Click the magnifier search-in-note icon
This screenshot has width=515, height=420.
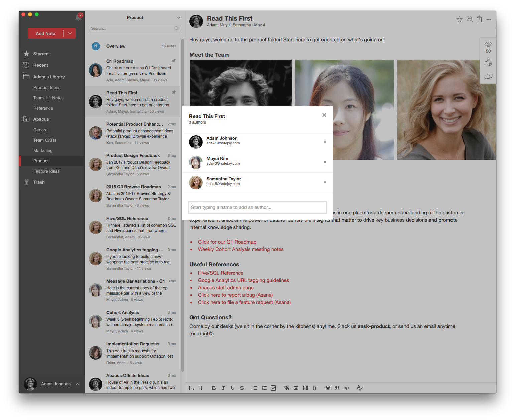click(x=469, y=19)
